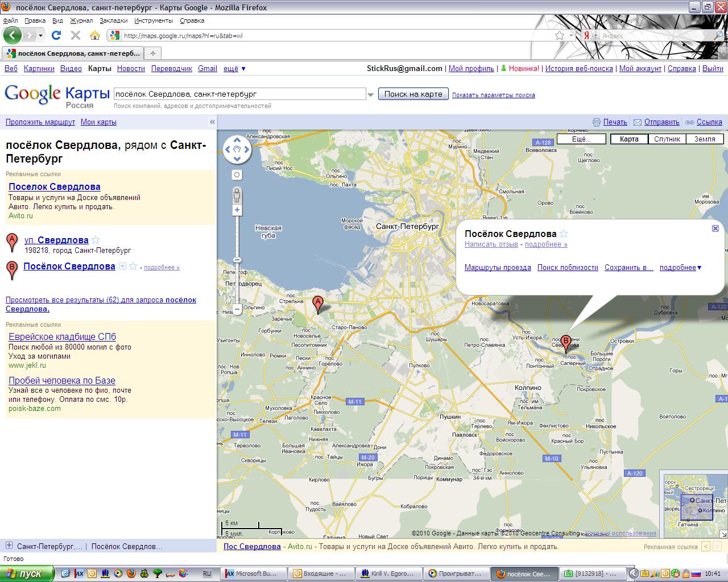Go to Firefox home page icon
The width and height of the screenshot is (728, 582).
[95, 35]
